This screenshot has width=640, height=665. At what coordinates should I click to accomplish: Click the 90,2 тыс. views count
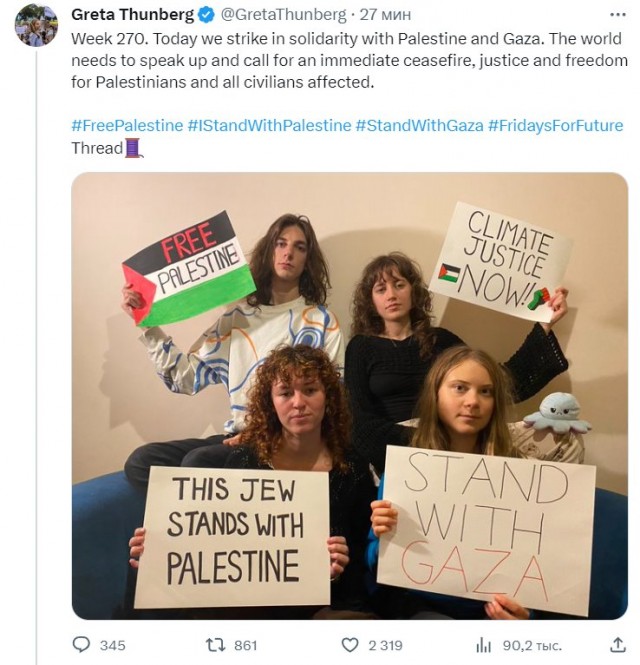pyautogui.click(x=532, y=645)
